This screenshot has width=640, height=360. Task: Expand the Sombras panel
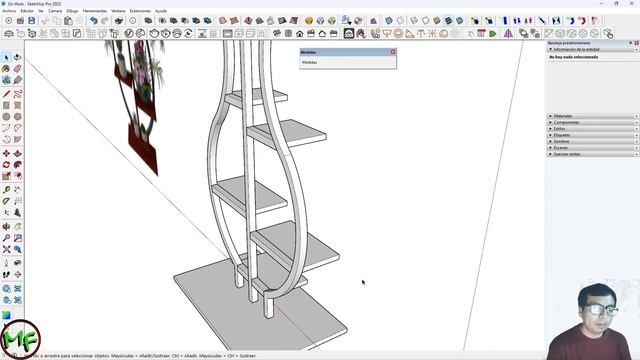[593, 141]
